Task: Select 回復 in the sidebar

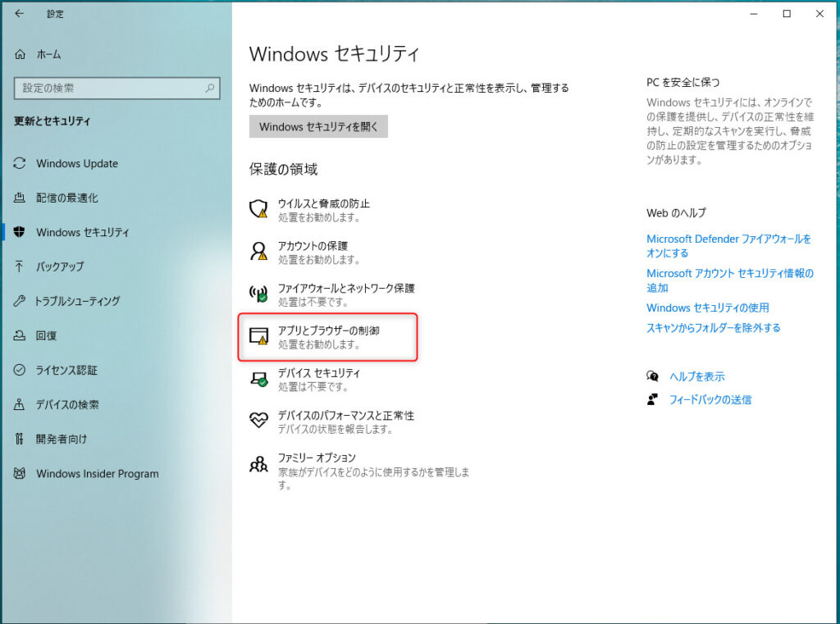Action: click(x=46, y=335)
